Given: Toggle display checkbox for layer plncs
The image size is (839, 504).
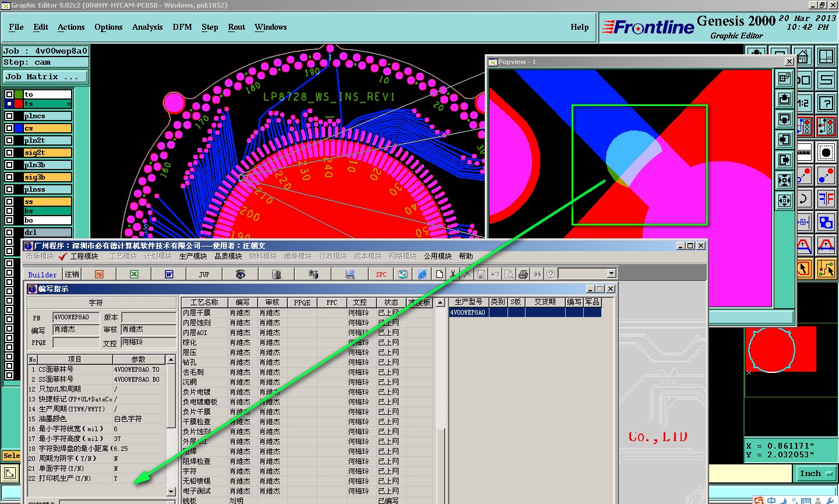Looking at the screenshot, I should click(x=9, y=116).
